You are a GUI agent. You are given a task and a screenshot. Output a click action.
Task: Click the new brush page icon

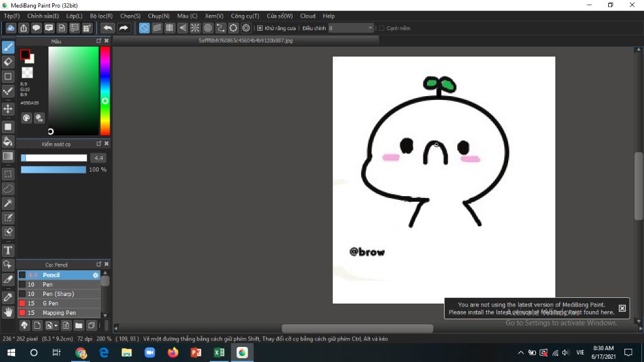tap(37, 326)
